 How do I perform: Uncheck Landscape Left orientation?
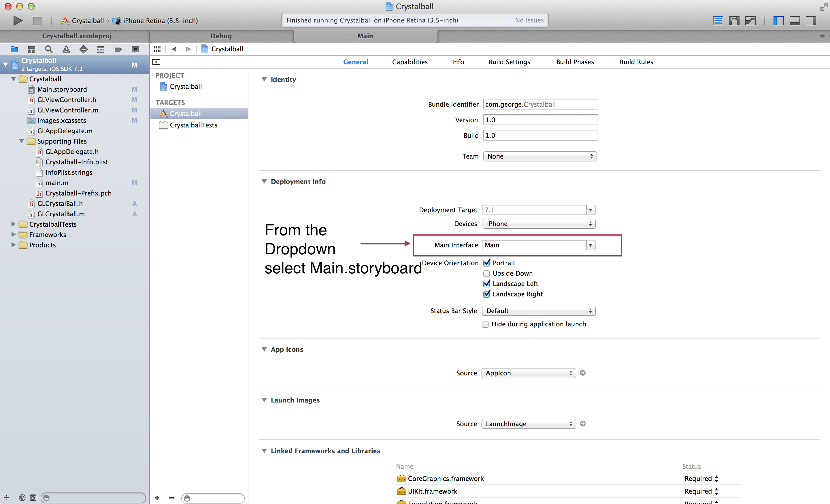point(486,284)
